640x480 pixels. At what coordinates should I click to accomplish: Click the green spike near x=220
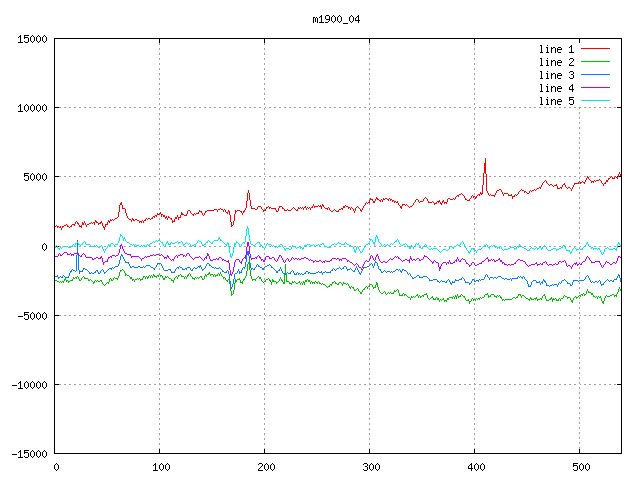(285, 271)
